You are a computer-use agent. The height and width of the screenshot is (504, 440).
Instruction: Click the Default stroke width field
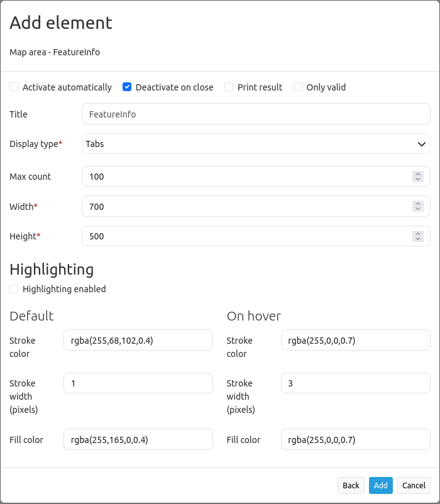138,383
